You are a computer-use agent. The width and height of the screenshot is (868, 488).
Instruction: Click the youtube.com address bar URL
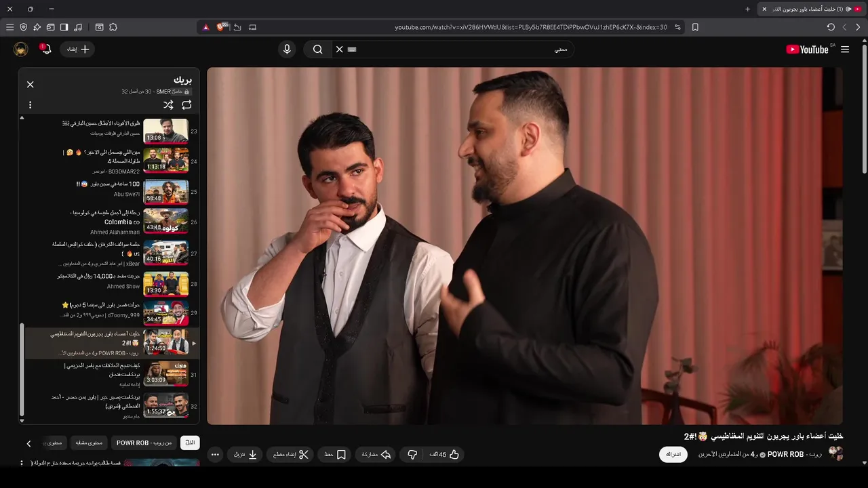point(531,27)
